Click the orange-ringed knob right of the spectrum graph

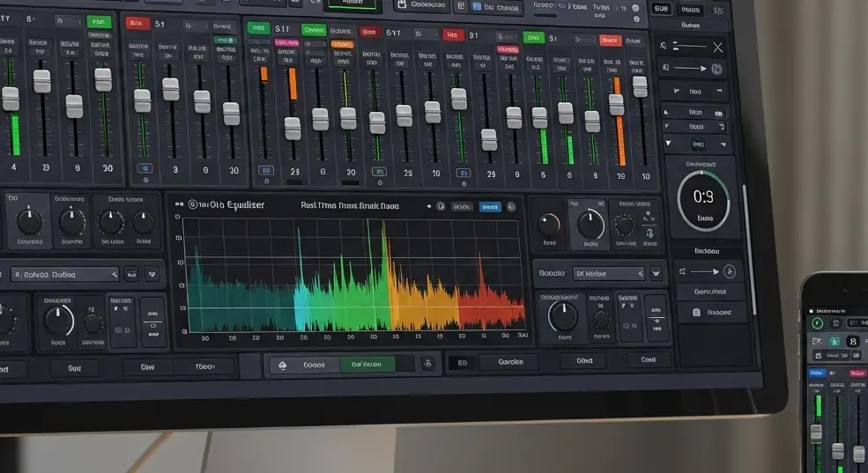(x=549, y=225)
